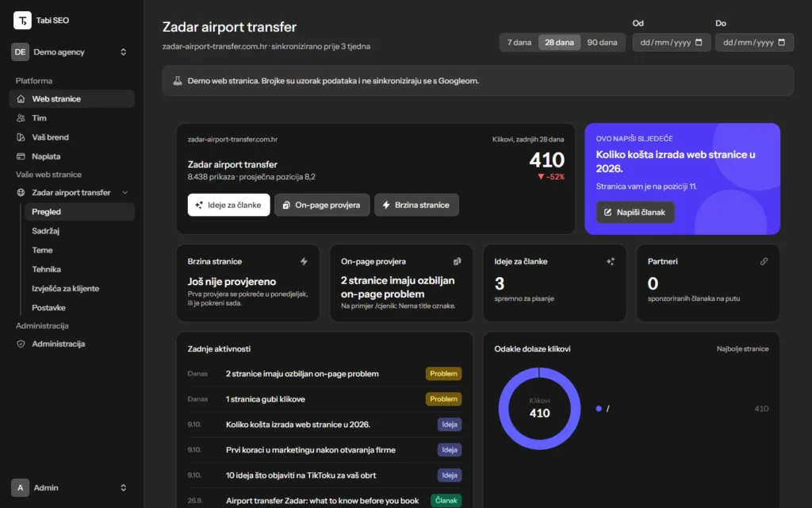Open Administracija sidebar item

pyautogui.click(x=72, y=344)
